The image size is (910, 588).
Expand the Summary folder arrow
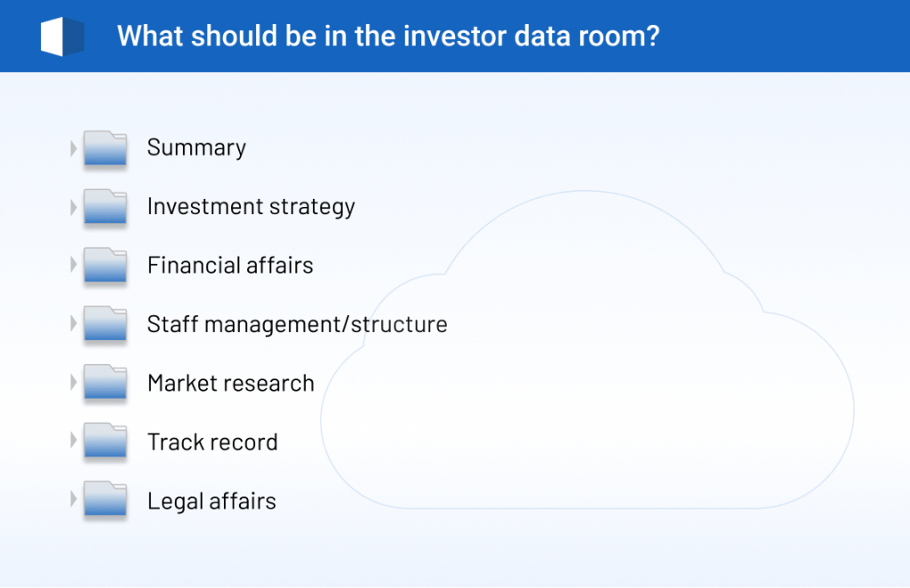coord(74,148)
